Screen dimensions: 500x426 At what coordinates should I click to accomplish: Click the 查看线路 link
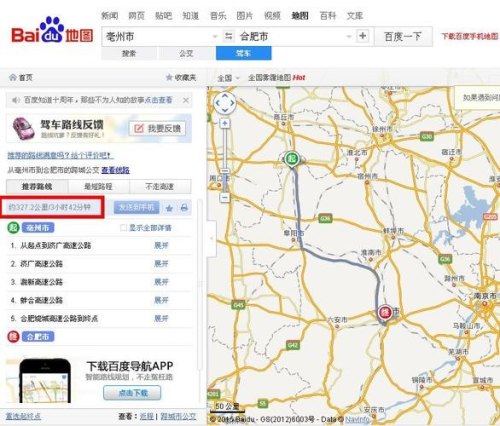(x=115, y=170)
